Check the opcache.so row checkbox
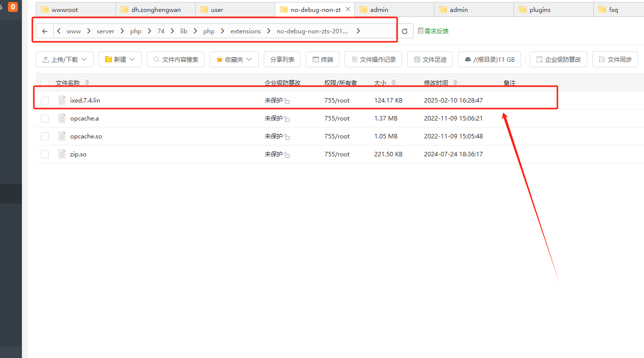 click(x=45, y=136)
